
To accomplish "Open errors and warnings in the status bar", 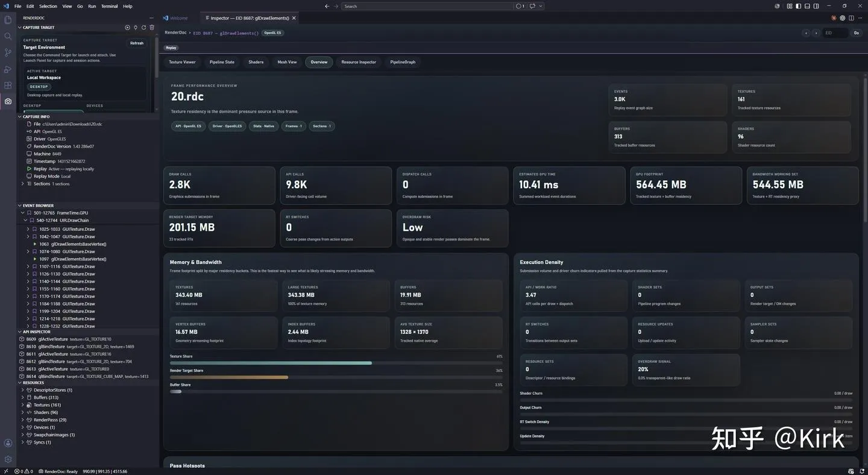I will pos(24,471).
